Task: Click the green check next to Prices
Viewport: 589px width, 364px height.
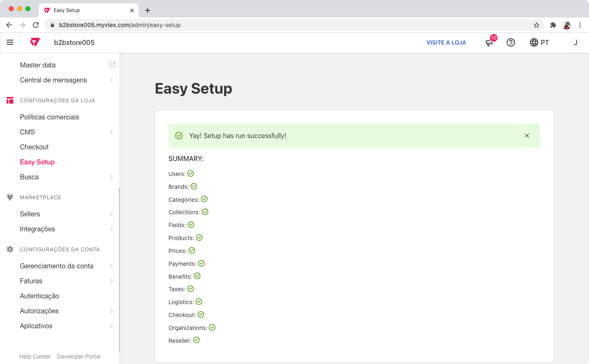Action: pyautogui.click(x=192, y=250)
